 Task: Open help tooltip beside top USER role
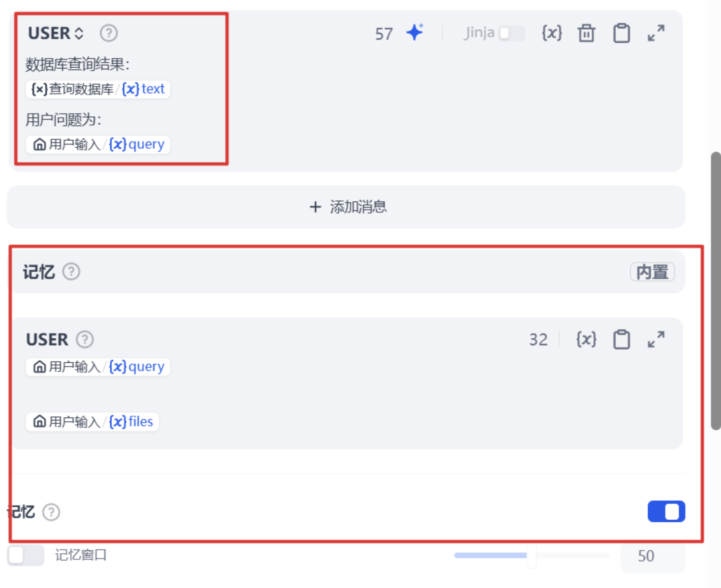[109, 33]
